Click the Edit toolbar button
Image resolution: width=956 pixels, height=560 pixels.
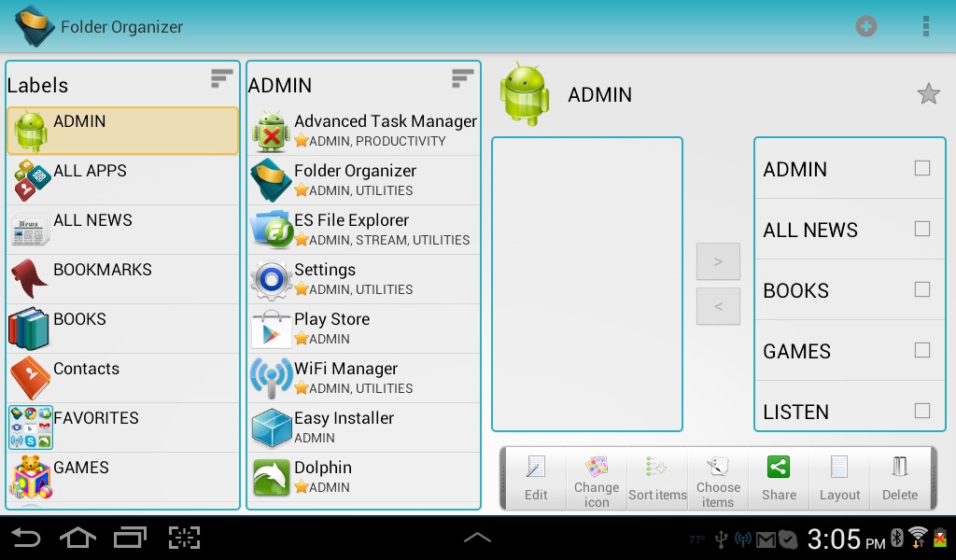pos(536,479)
